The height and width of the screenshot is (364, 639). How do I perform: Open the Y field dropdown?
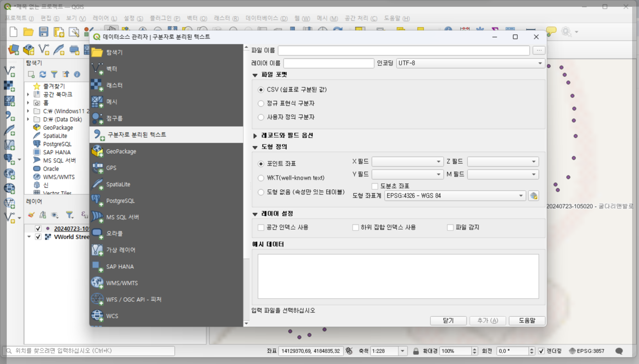(x=407, y=174)
